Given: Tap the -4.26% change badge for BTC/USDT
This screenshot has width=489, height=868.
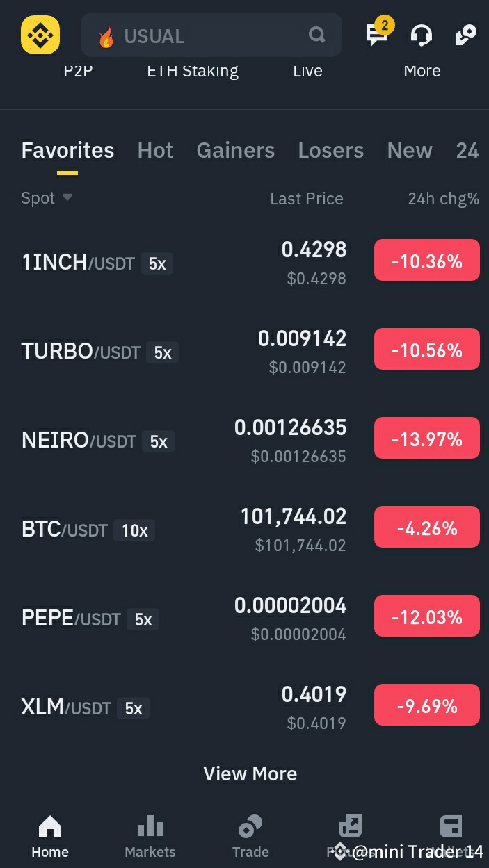Looking at the screenshot, I should tap(426, 527).
